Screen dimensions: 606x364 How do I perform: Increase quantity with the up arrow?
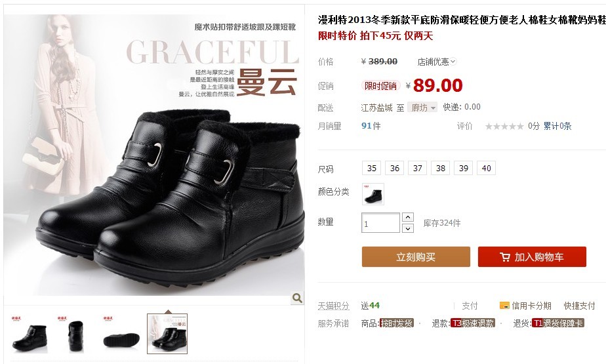click(x=408, y=217)
